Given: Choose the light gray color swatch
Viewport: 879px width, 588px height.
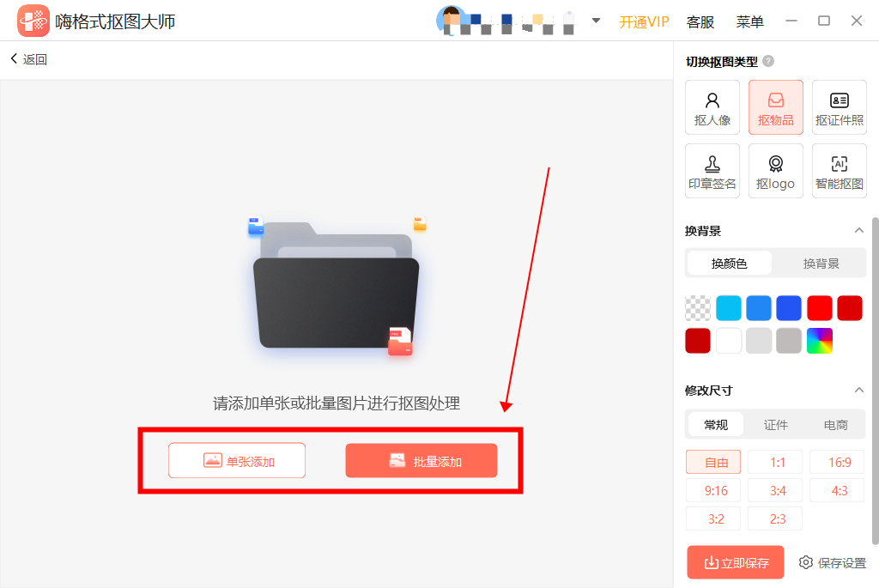Looking at the screenshot, I should (759, 341).
